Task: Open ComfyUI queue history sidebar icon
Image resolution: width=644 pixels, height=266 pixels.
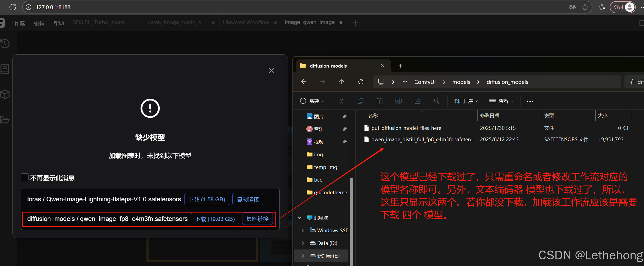Action: click(x=5, y=44)
